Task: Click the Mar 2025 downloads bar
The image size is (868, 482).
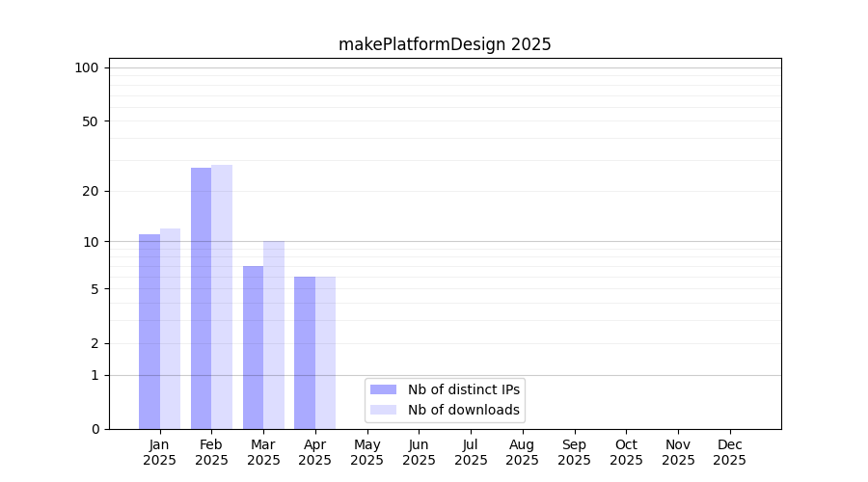Action: (x=274, y=335)
